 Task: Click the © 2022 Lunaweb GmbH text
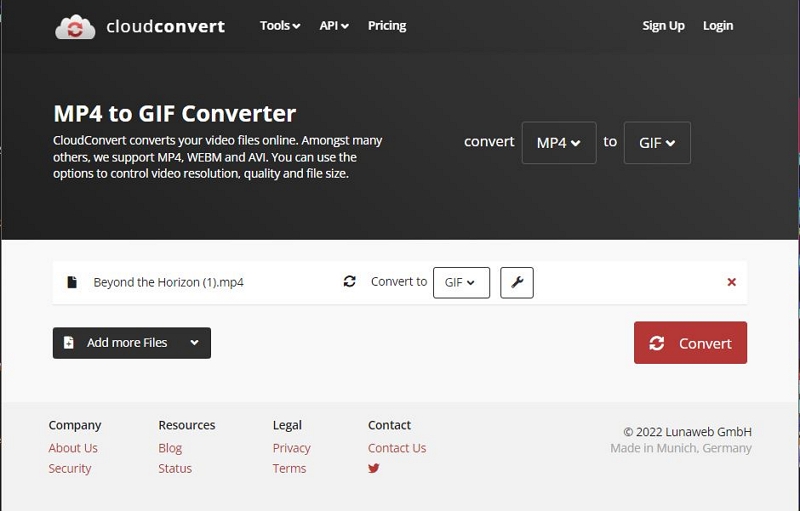pyautogui.click(x=687, y=432)
